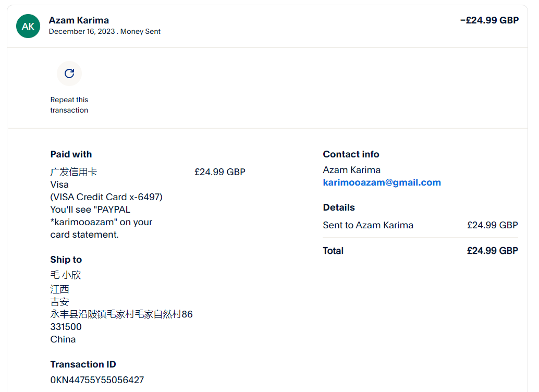Click the "Paid with" heading
This screenshot has width=539, height=392.
71,154
